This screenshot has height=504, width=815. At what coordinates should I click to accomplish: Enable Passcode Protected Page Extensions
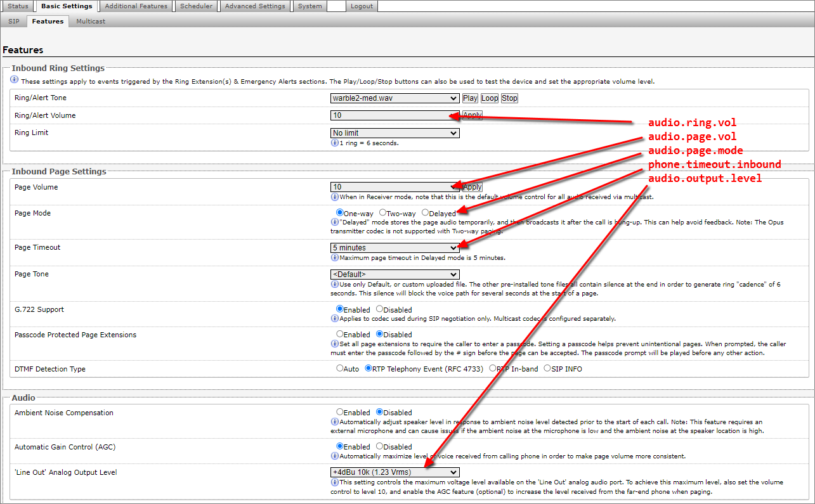(x=340, y=334)
